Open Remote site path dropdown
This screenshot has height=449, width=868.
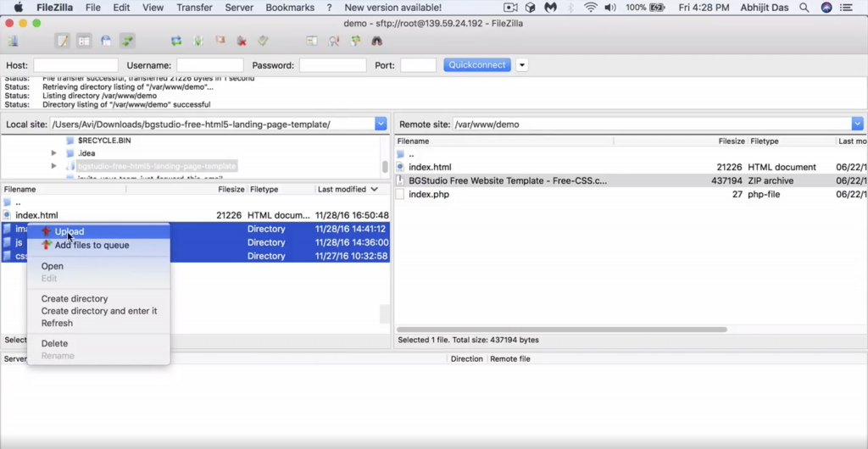click(858, 125)
